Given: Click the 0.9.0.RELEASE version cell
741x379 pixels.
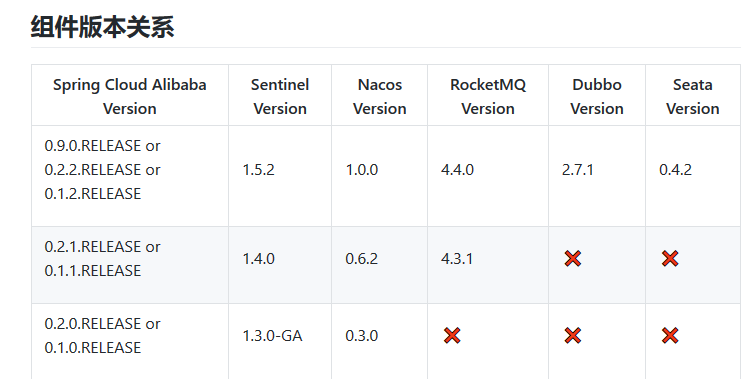Looking at the screenshot, I should [x=130, y=176].
